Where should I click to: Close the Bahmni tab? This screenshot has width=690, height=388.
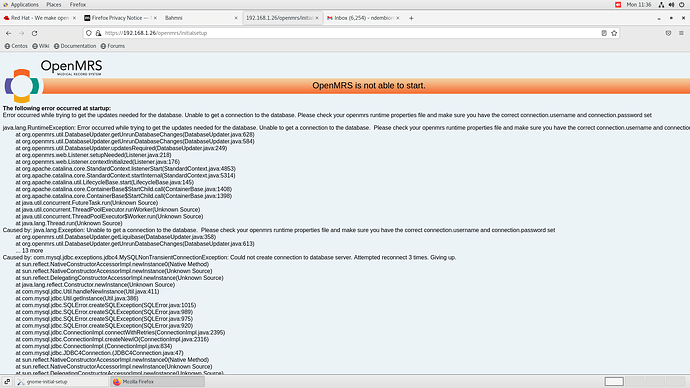(x=236, y=18)
